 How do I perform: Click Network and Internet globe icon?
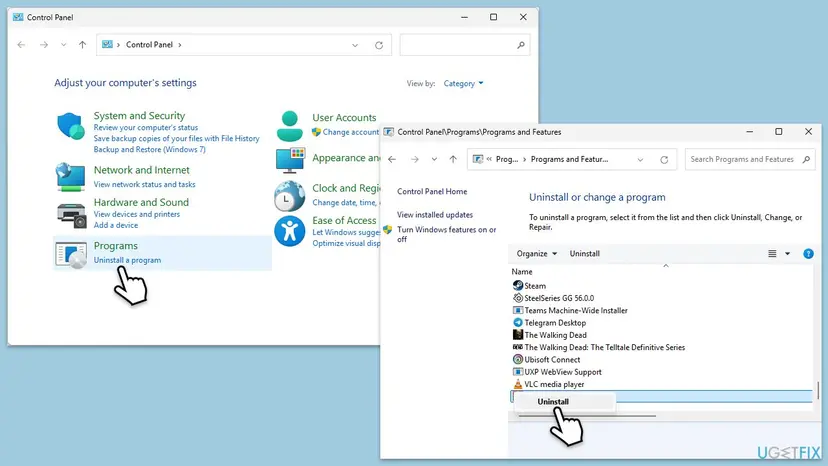[71, 177]
